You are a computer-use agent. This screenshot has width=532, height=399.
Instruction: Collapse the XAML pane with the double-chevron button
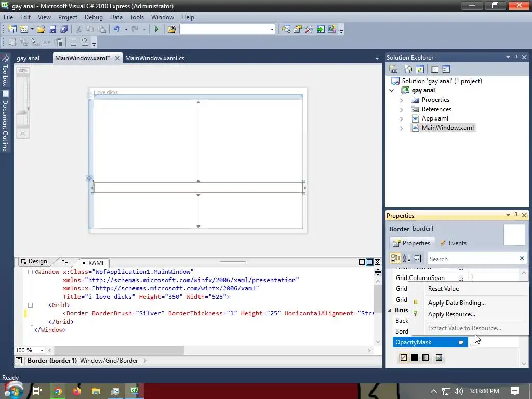377,262
